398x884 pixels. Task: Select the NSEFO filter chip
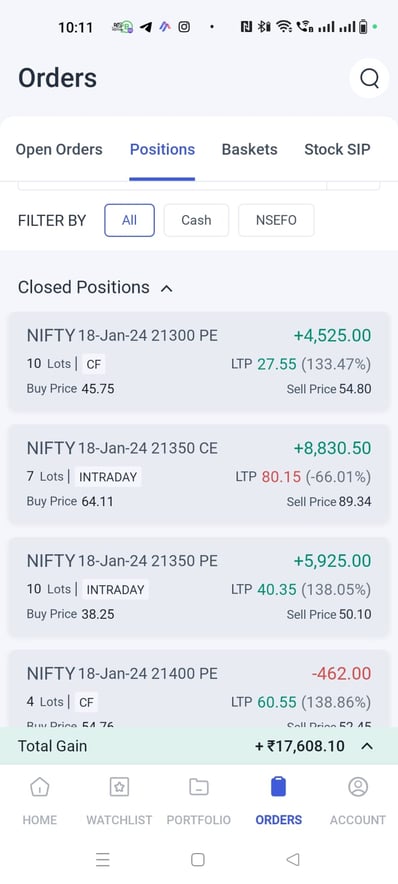(276, 220)
